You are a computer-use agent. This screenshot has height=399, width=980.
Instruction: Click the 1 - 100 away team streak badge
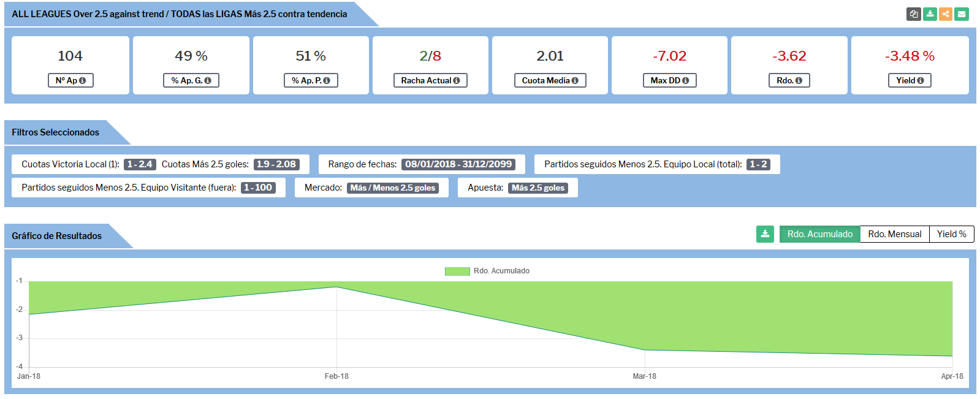pyautogui.click(x=258, y=188)
